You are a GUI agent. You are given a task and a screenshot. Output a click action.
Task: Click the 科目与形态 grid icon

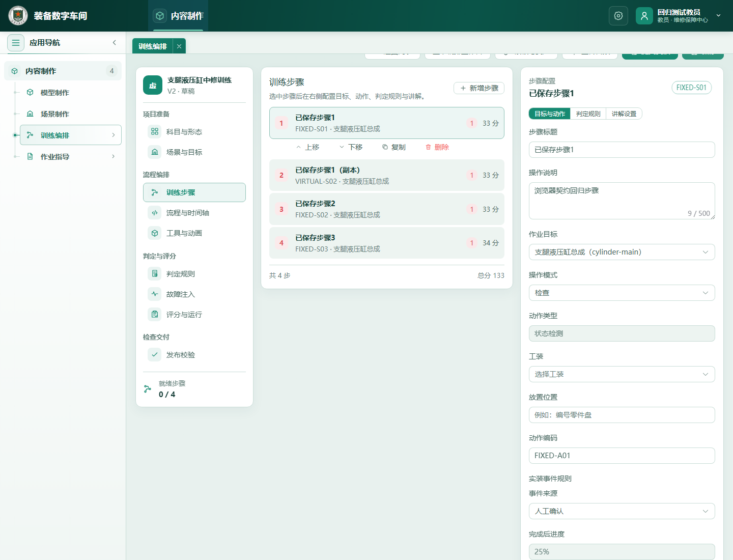coord(155,132)
